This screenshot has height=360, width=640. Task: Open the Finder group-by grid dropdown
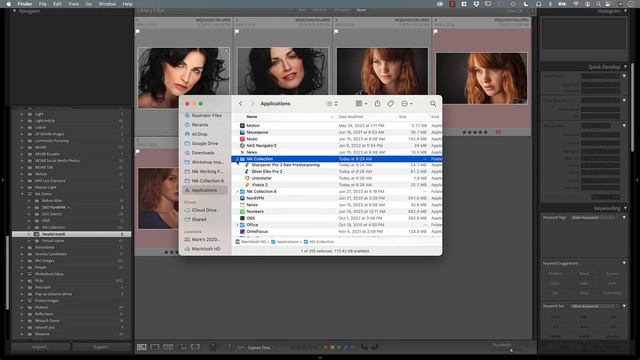click(361, 104)
